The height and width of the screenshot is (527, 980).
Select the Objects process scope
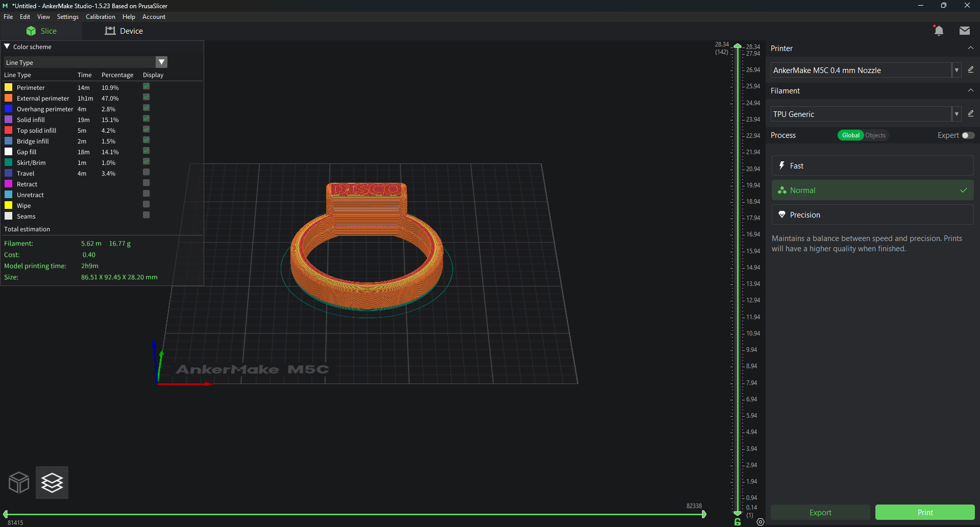(x=875, y=135)
